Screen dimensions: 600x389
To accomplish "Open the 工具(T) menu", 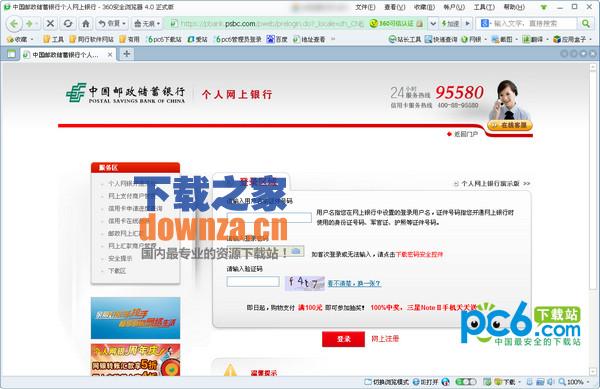I will (x=484, y=7).
